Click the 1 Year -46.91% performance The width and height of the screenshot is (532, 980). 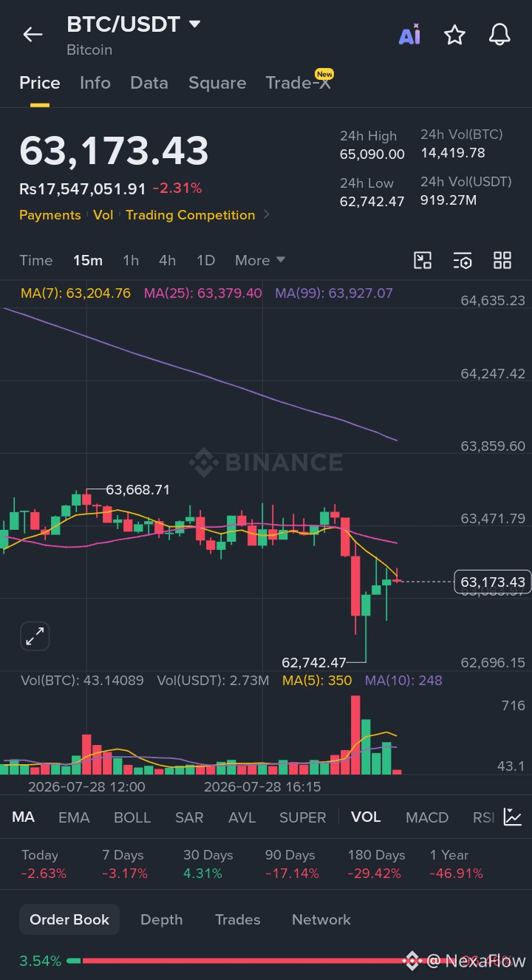(x=456, y=864)
